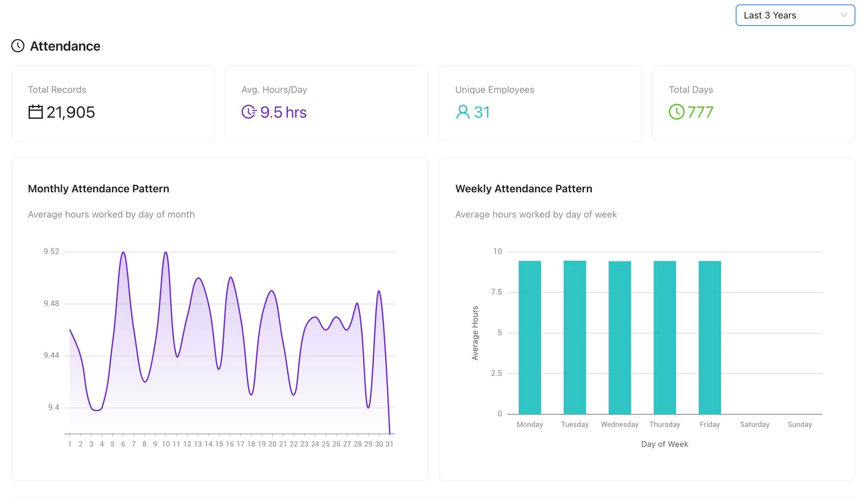Click the 777 total days value

pos(700,112)
